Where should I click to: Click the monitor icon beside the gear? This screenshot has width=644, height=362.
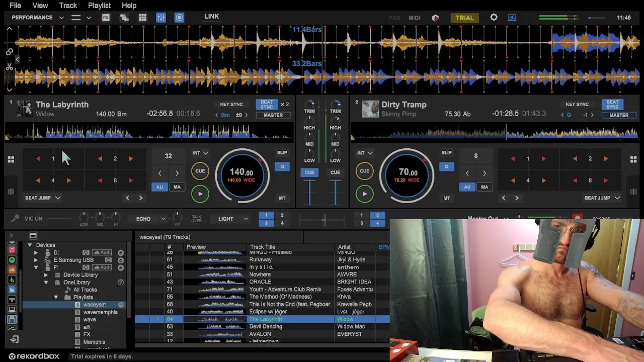pos(512,18)
